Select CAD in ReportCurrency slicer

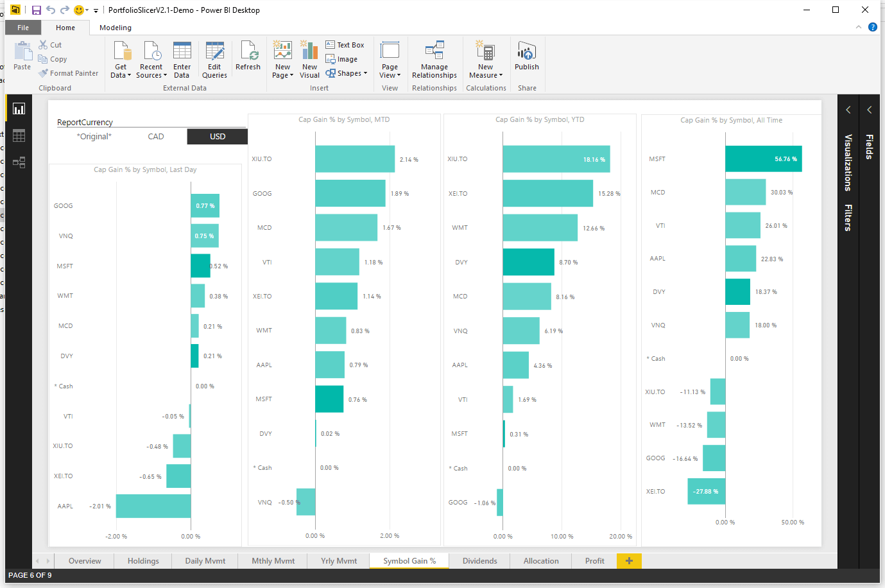click(156, 137)
